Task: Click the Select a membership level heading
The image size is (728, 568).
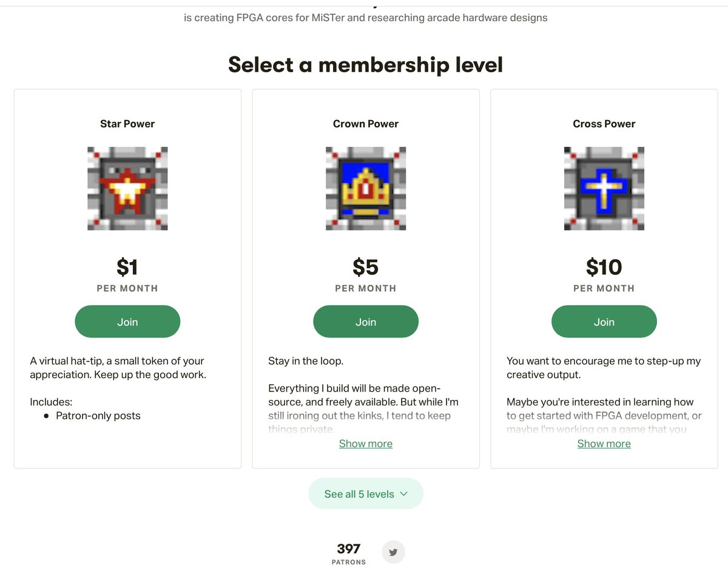Action: pyautogui.click(x=366, y=64)
